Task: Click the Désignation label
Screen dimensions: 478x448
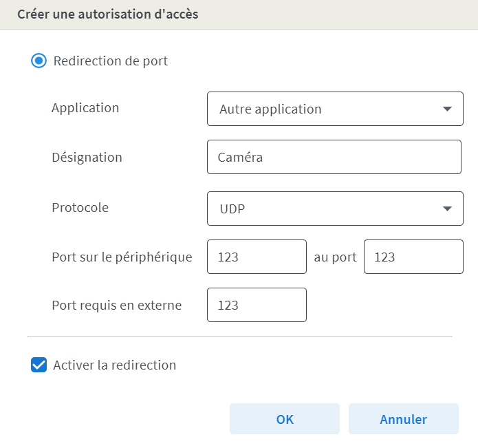Action: [87, 158]
